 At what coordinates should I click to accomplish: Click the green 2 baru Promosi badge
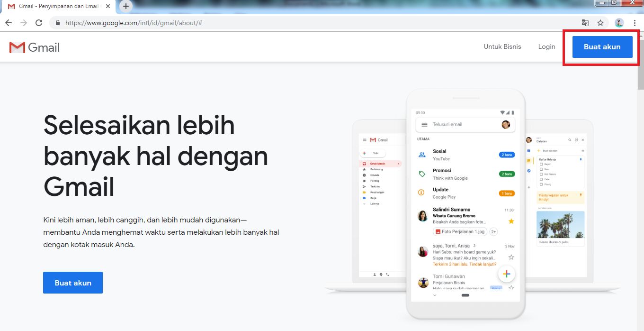coord(507,174)
